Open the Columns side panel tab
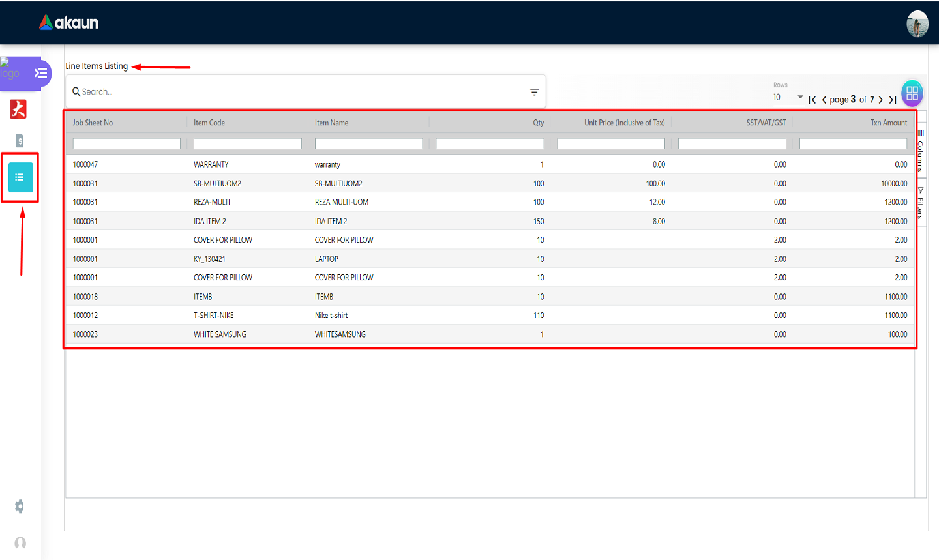Image resolution: width=939 pixels, height=560 pixels. point(921,151)
